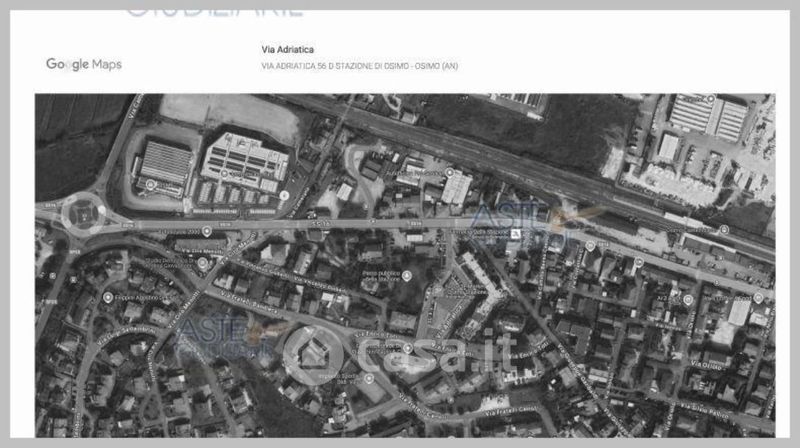Viewport: 800px width, 448px height.
Task: Click the pin marker just below the SS16 road near the roundabout
Action: click(207, 231)
